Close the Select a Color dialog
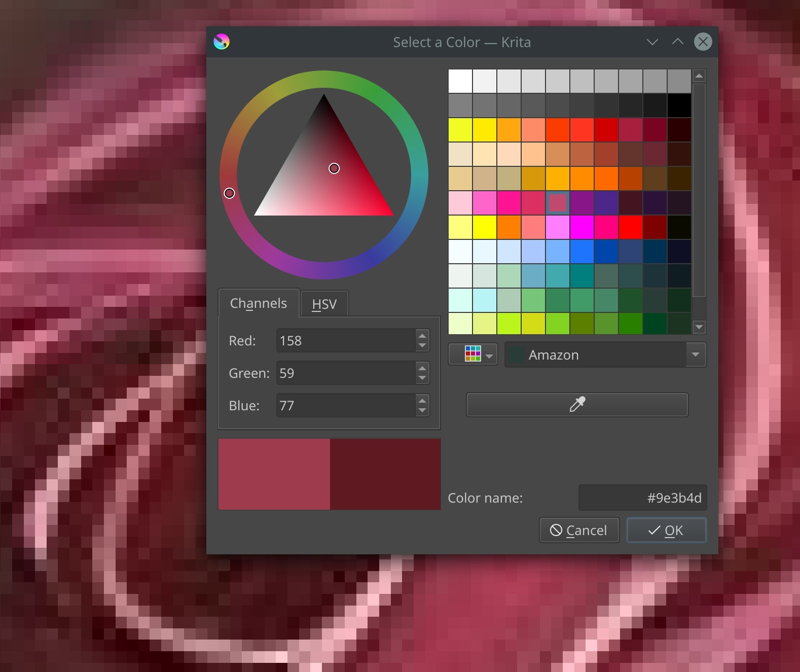The image size is (800, 672). point(703,42)
